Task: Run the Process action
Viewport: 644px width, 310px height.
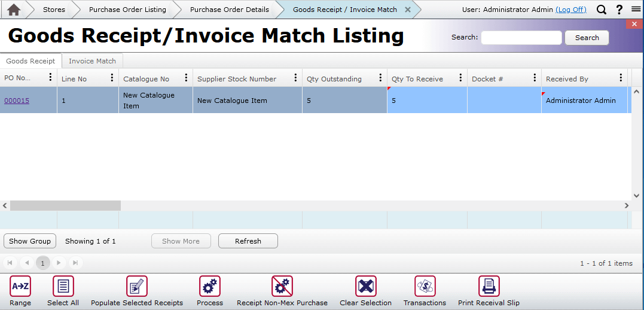Action: (x=210, y=287)
